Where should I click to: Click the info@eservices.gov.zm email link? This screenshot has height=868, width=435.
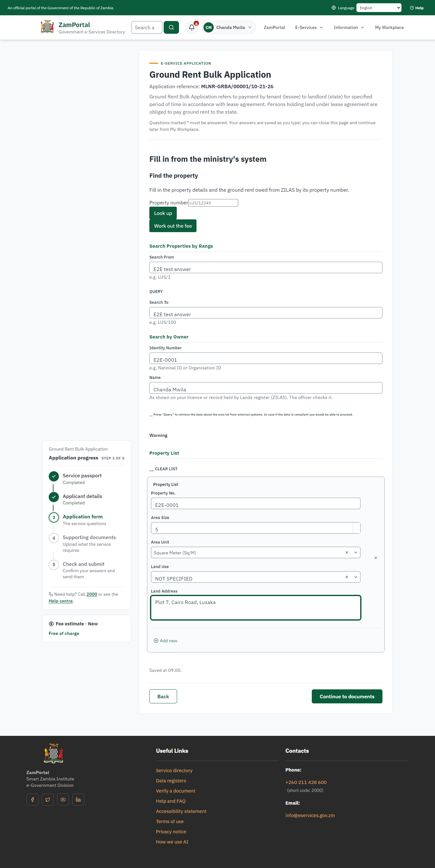310,815
